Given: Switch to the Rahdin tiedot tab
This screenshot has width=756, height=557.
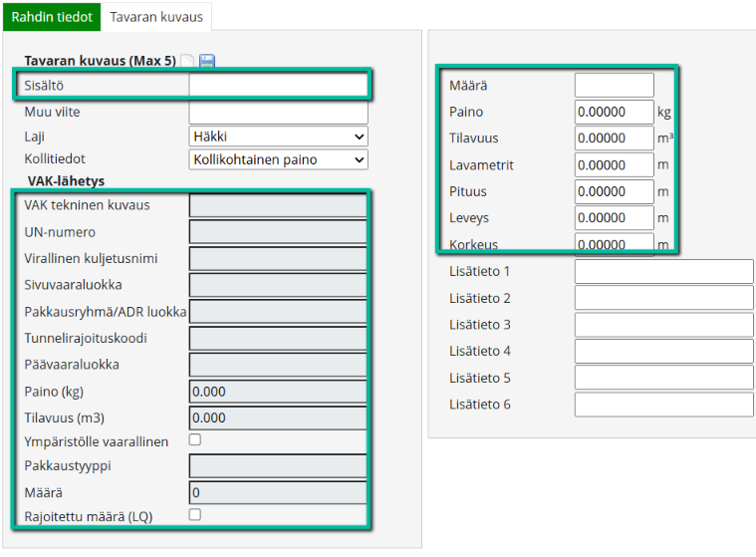Looking at the screenshot, I should tap(52, 17).
